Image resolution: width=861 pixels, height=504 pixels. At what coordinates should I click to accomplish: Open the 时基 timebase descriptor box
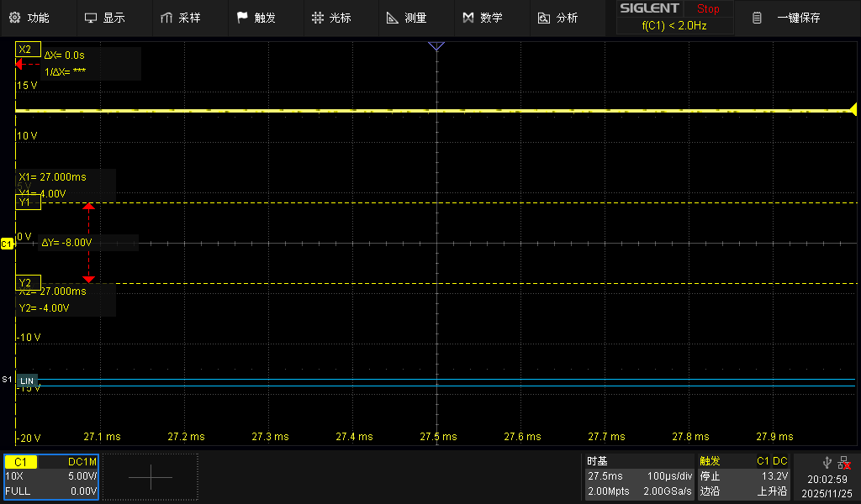click(x=639, y=476)
